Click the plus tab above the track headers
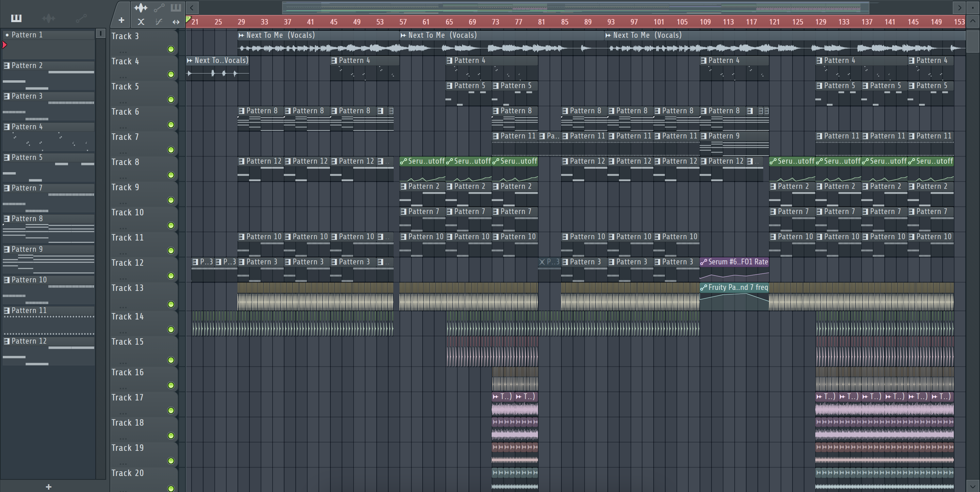The image size is (980, 492). [x=121, y=20]
